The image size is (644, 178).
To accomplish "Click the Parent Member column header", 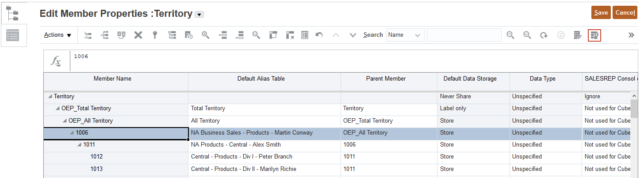I will point(389,81).
